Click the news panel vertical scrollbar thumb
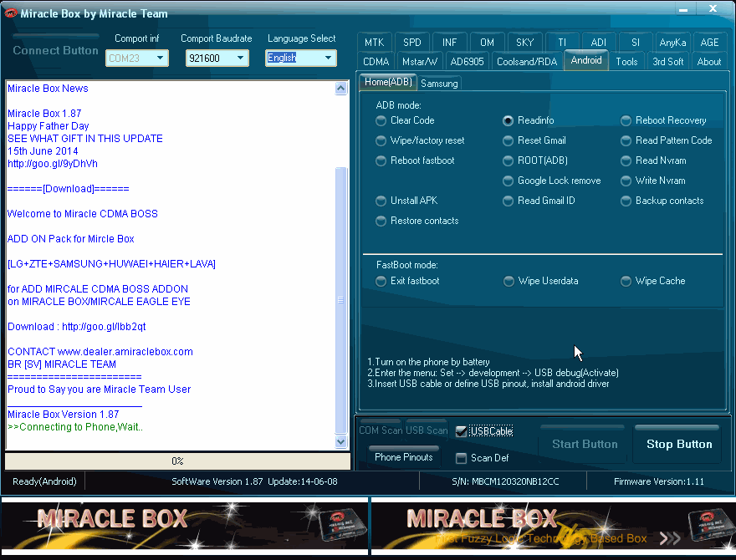This screenshot has height=560, width=736. pyautogui.click(x=340, y=300)
